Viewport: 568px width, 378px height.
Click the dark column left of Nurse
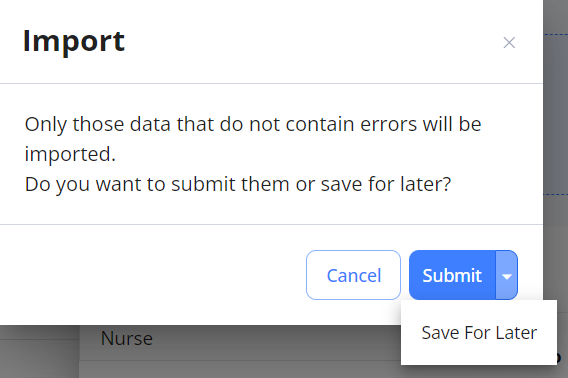pos(39,352)
